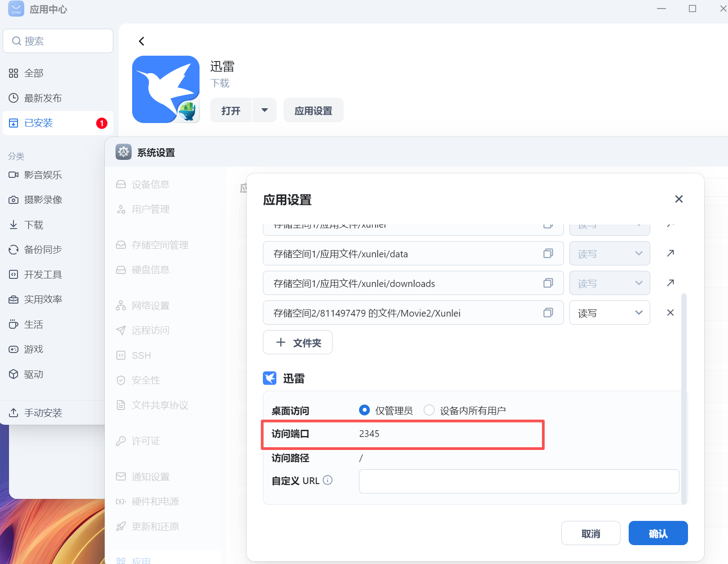Screen dimensions: 728x564
Task: Click the search magnifier icon
Action: coord(17,41)
